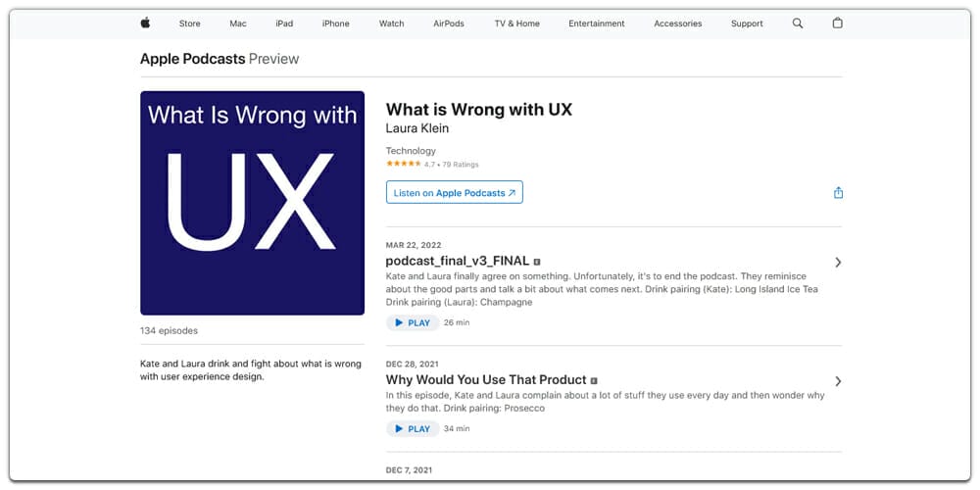Expand Why Would You Use That Product chevron
The width and height of the screenshot is (980, 490).
tap(838, 381)
